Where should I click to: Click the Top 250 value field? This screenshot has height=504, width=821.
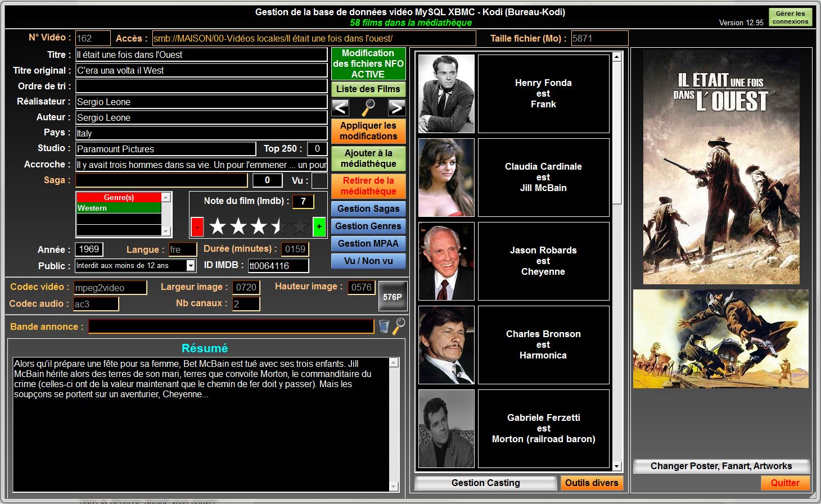click(x=317, y=149)
